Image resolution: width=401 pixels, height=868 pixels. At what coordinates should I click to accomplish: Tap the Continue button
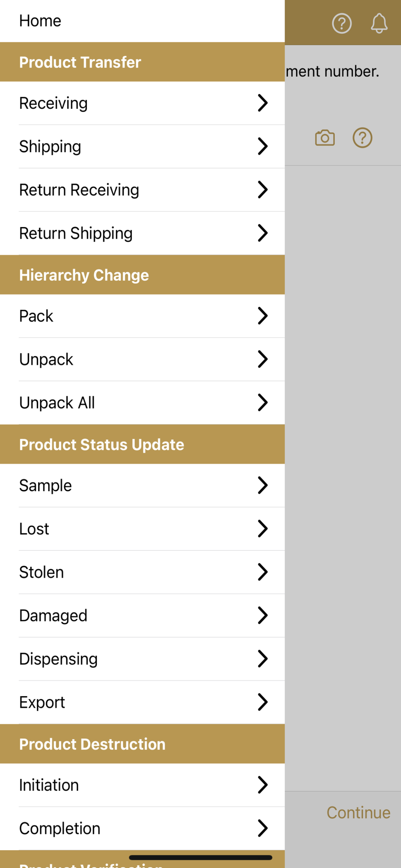pyautogui.click(x=358, y=812)
